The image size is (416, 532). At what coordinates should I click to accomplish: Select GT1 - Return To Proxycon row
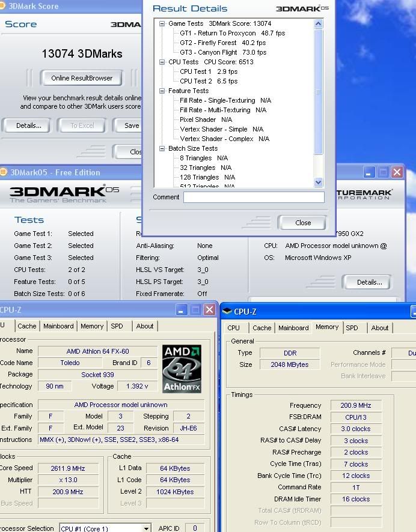pos(232,33)
